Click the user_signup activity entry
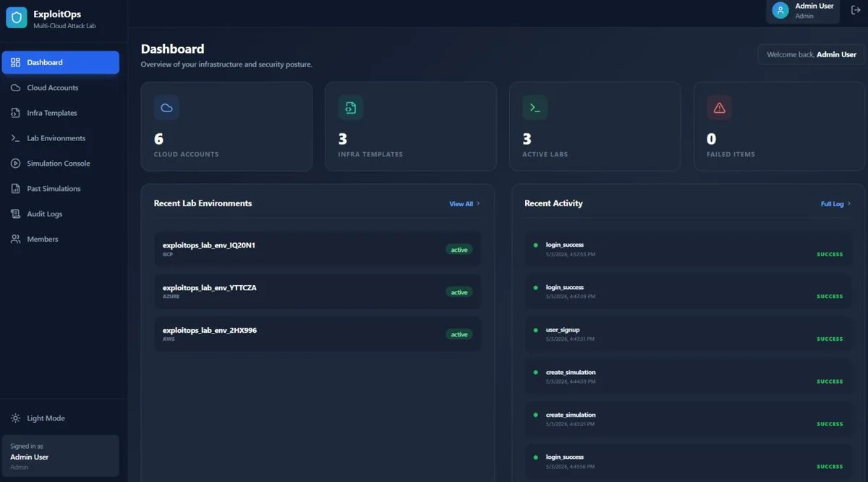868x482 pixels. (x=689, y=334)
